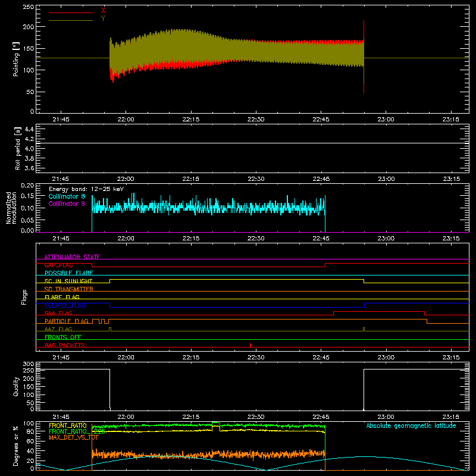Select the Flags axis title
This screenshot has height=476, width=476.
click(x=24, y=297)
